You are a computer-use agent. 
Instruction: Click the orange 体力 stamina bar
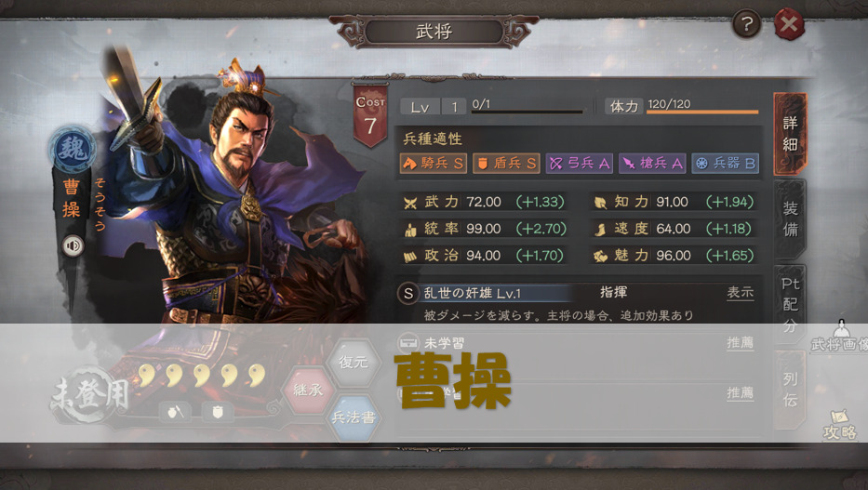click(x=702, y=112)
